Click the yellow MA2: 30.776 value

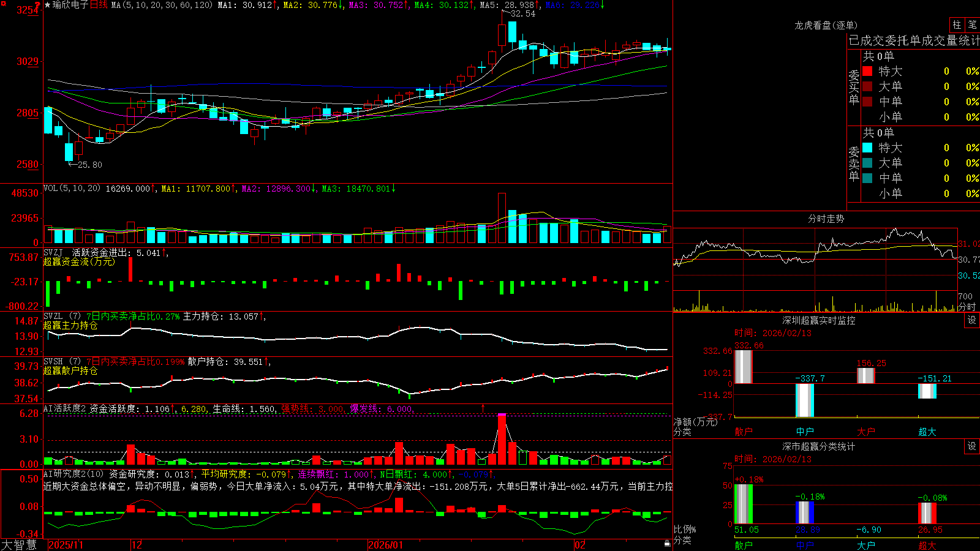tap(310, 5)
